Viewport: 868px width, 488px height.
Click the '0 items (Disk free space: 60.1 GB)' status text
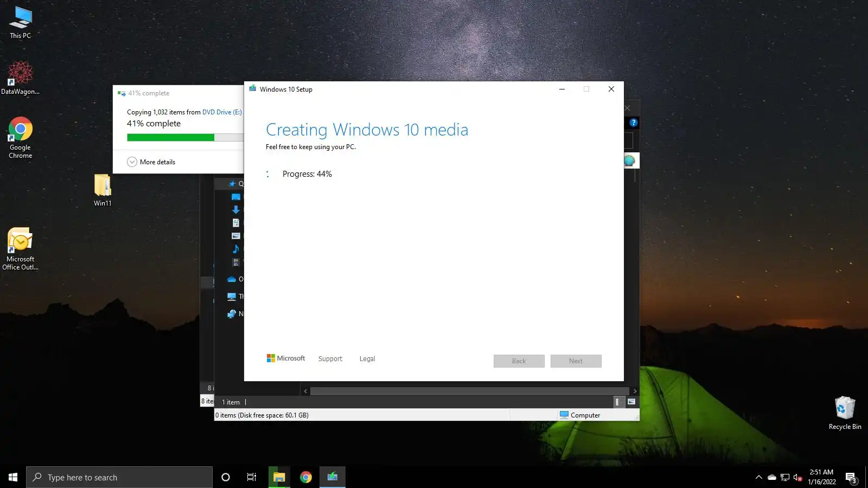coord(262,415)
